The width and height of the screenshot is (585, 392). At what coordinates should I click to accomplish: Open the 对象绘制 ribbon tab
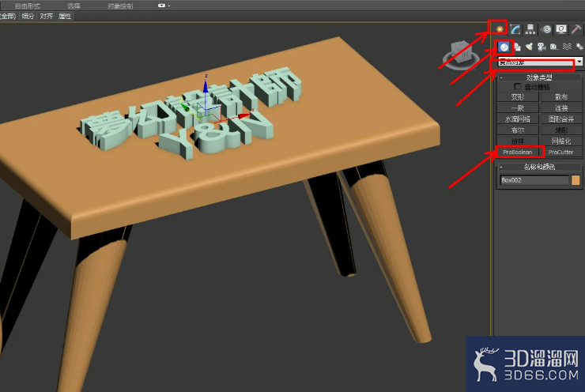[x=119, y=6]
